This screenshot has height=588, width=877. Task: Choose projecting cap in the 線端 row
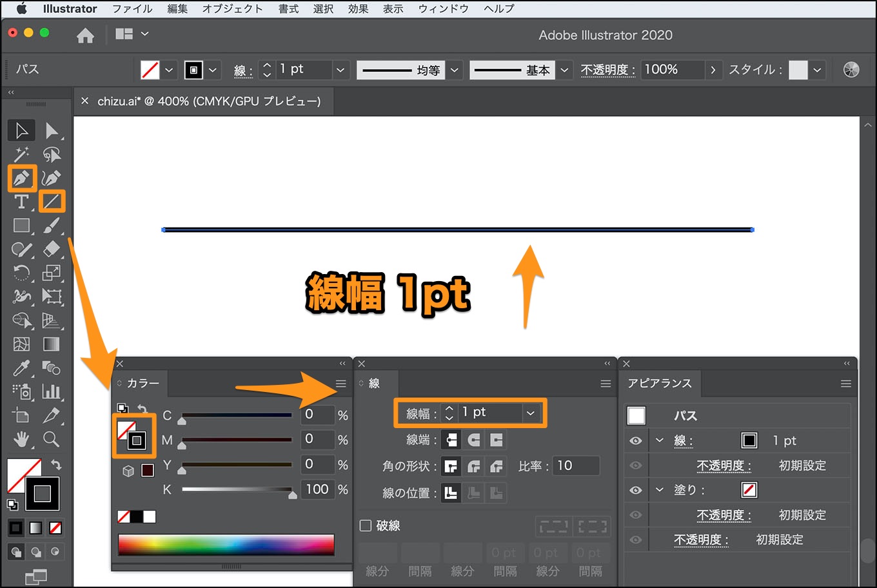pyautogui.click(x=496, y=440)
